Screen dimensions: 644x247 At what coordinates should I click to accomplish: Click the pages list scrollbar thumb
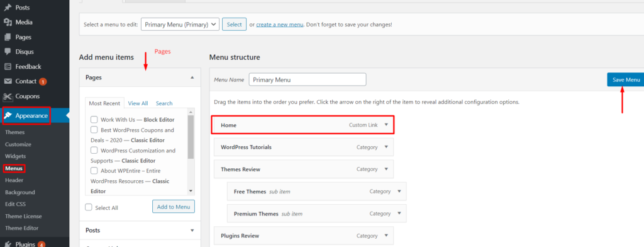(x=191, y=137)
